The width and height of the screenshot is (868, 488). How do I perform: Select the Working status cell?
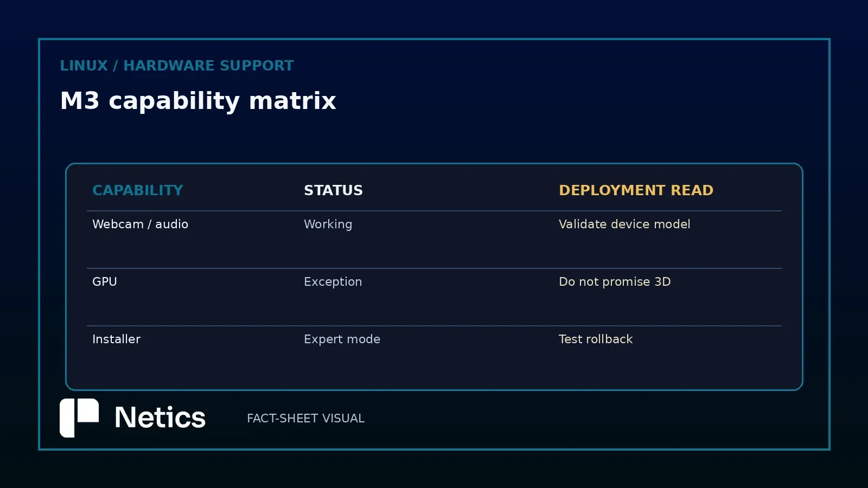point(328,224)
